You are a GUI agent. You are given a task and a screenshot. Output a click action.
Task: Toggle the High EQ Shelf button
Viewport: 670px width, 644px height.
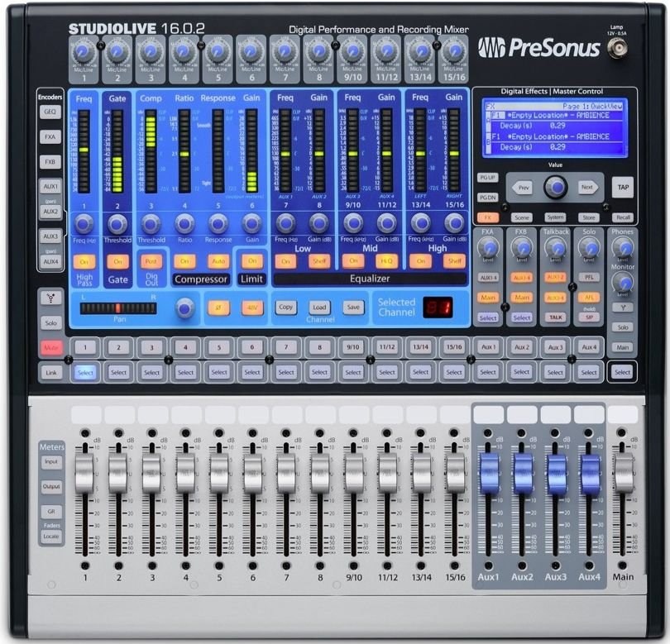[454, 260]
